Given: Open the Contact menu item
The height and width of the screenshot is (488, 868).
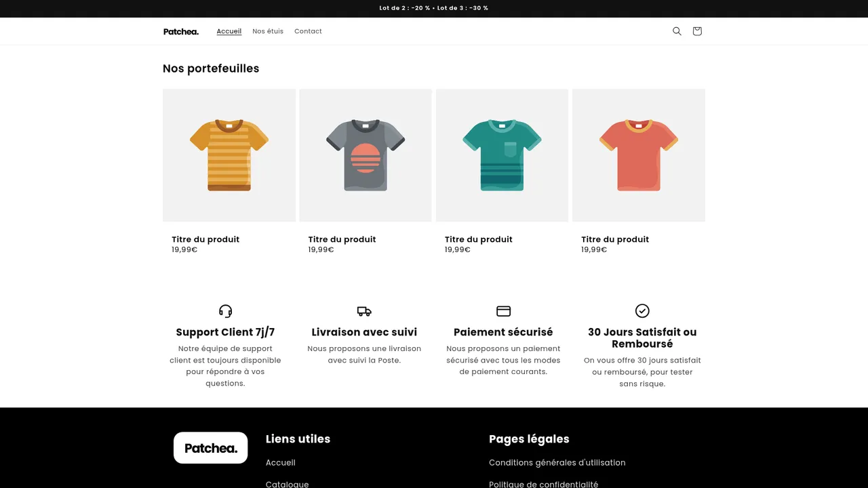Looking at the screenshot, I should click(x=308, y=31).
